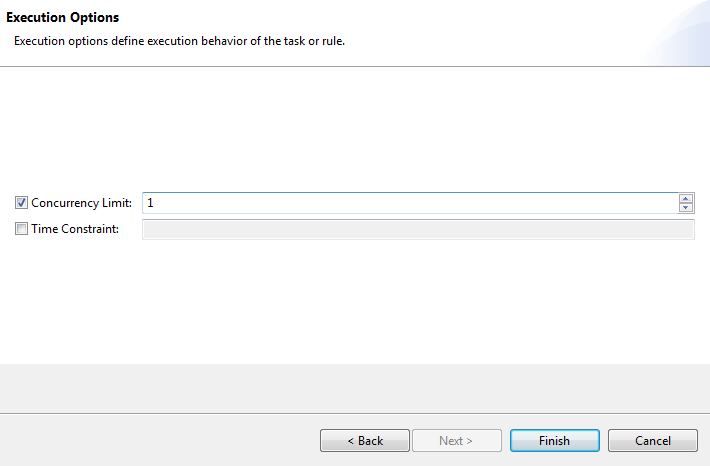Click the checkmark beside Concurrency Limit

[x=21, y=202]
